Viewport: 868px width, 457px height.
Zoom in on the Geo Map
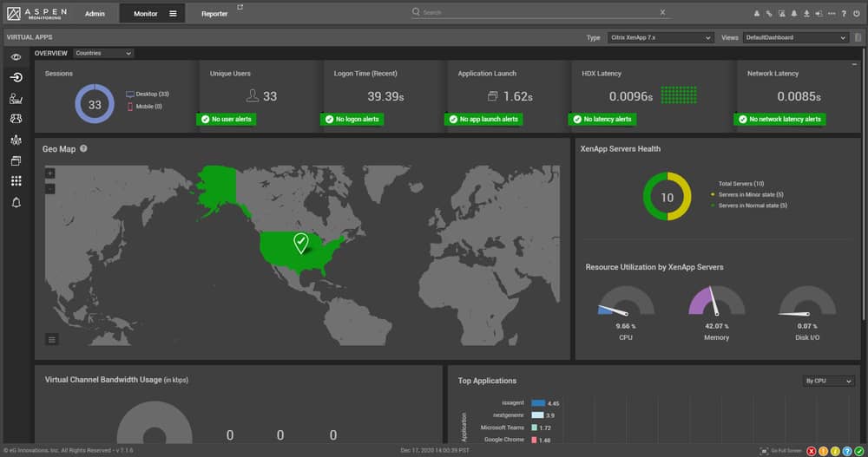(49, 173)
